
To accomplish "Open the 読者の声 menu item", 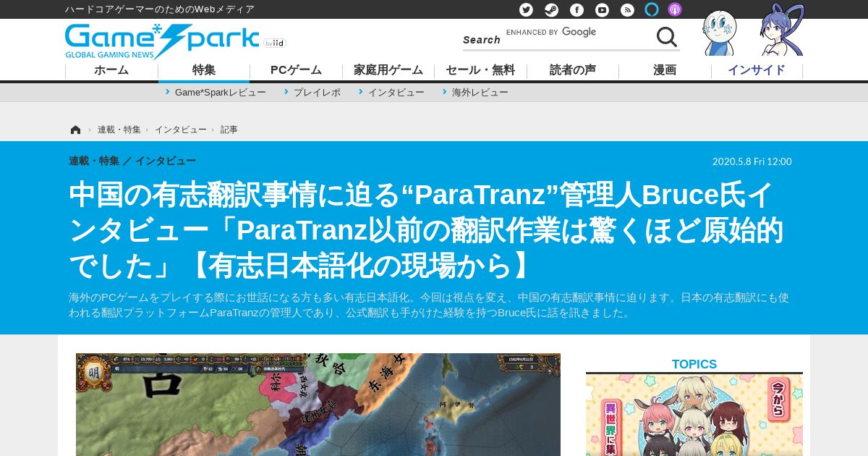I will point(573,70).
